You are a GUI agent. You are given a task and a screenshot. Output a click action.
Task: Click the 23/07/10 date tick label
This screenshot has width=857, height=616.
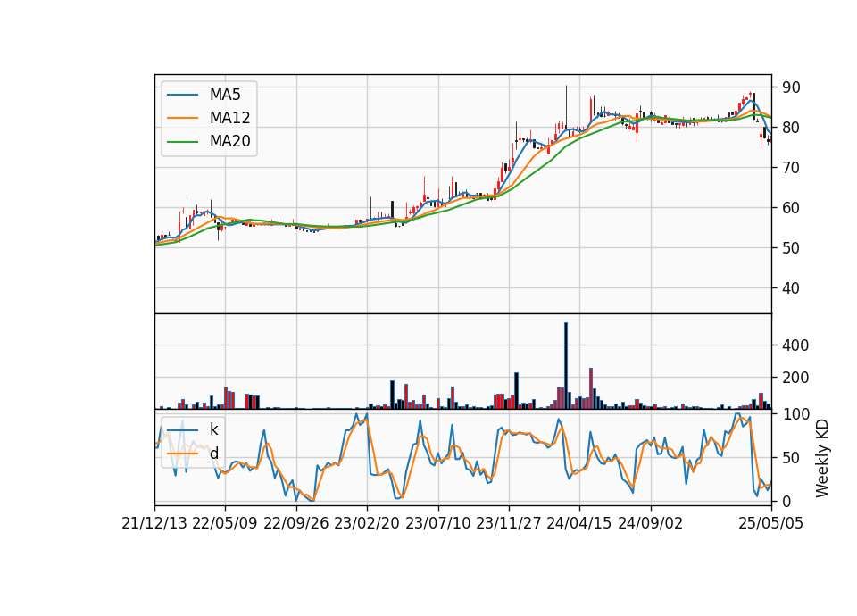[437, 523]
